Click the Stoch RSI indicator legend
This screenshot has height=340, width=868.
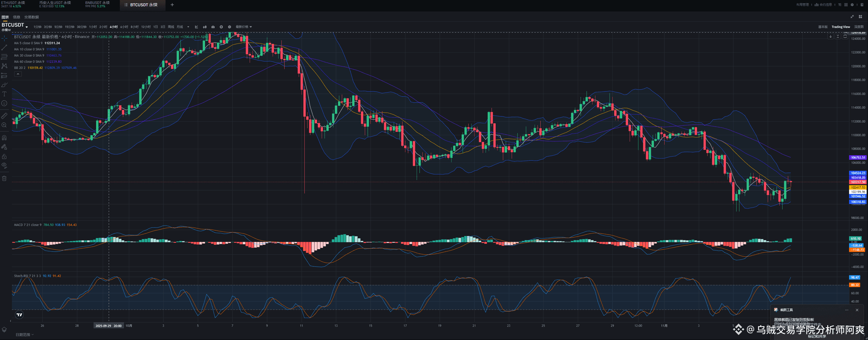pyautogui.click(x=37, y=276)
